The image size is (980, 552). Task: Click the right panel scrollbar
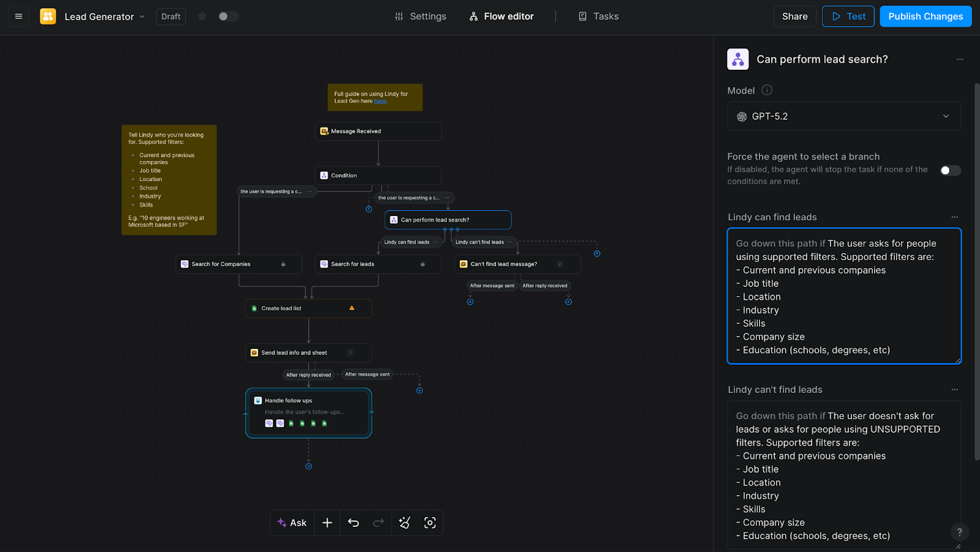point(977,271)
